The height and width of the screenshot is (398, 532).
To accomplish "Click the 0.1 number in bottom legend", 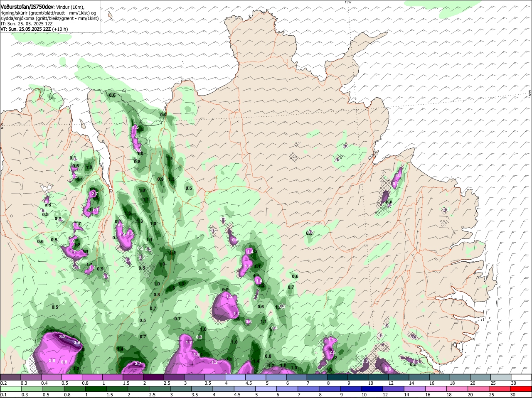I will (x=3, y=395).
